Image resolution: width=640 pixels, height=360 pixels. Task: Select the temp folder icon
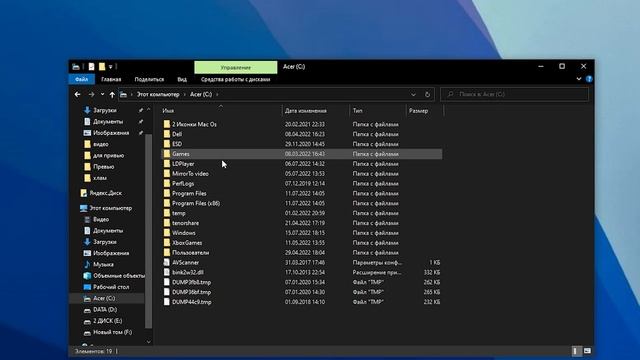point(167,213)
